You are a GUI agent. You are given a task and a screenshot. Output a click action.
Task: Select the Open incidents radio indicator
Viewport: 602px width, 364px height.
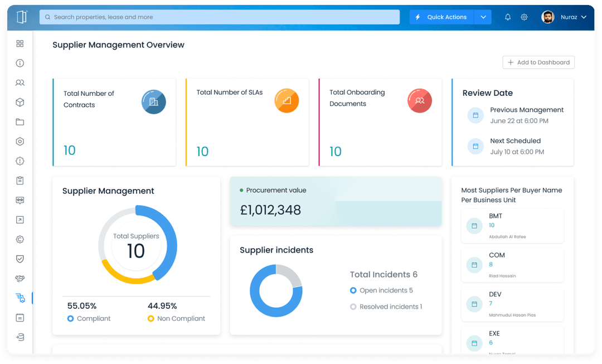click(352, 290)
